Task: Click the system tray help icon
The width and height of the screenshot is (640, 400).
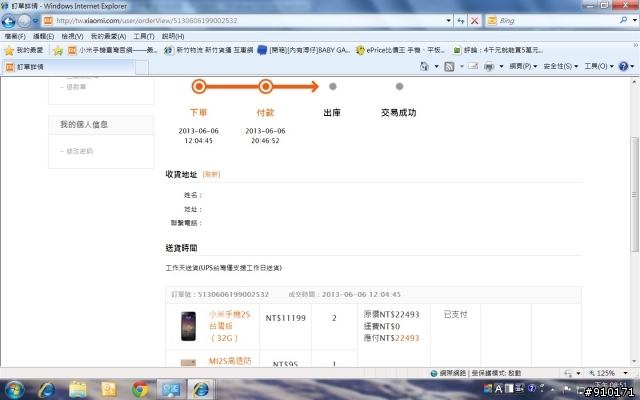Action: pos(531,388)
